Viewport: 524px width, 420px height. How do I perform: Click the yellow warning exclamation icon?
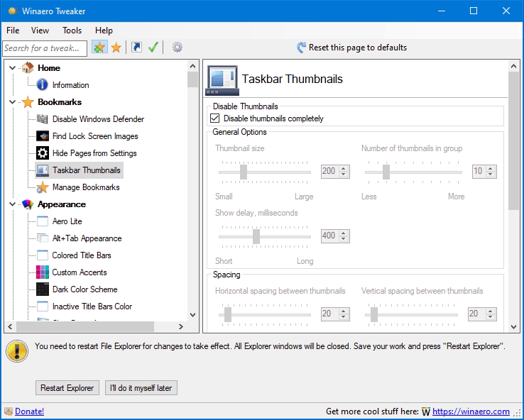pyautogui.click(x=17, y=351)
